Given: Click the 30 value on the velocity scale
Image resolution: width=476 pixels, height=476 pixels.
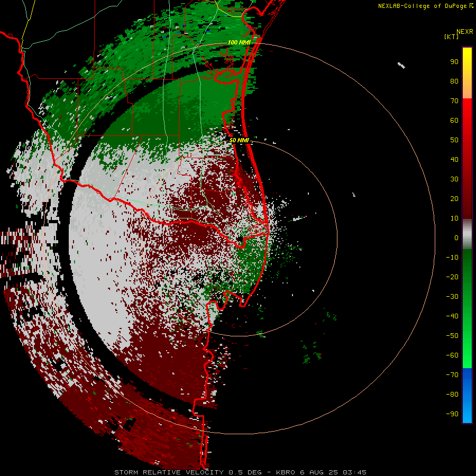Looking at the screenshot, I should pos(454,179).
